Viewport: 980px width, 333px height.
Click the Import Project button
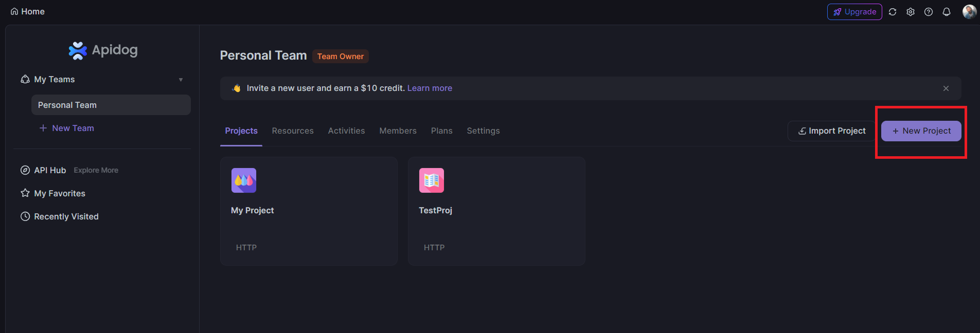[x=832, y=131]
